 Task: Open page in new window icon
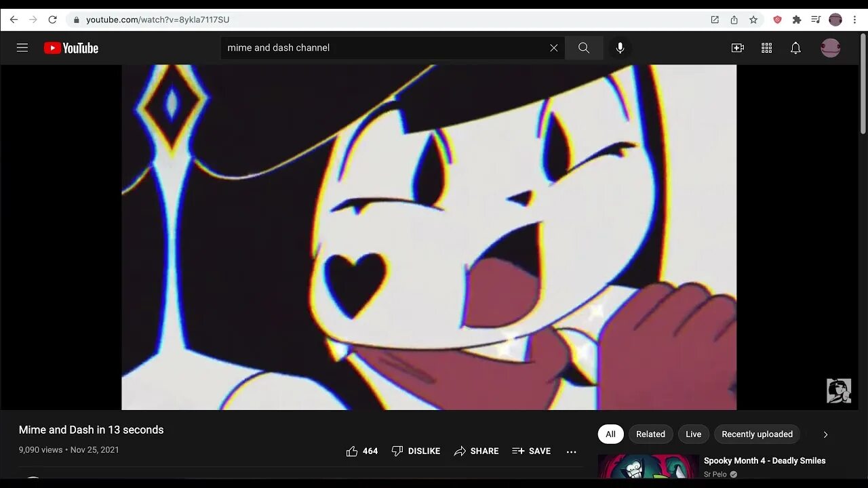pyautogui.click(x=715, y=20)
